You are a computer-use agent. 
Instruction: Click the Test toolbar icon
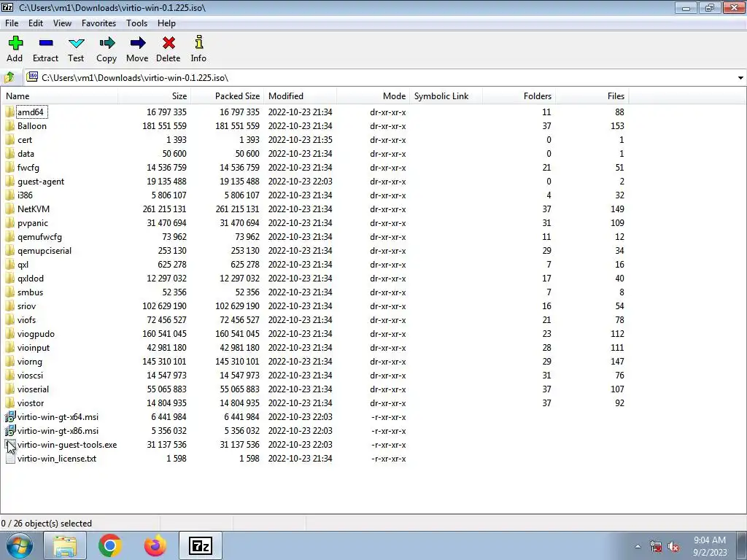[76, 43]
